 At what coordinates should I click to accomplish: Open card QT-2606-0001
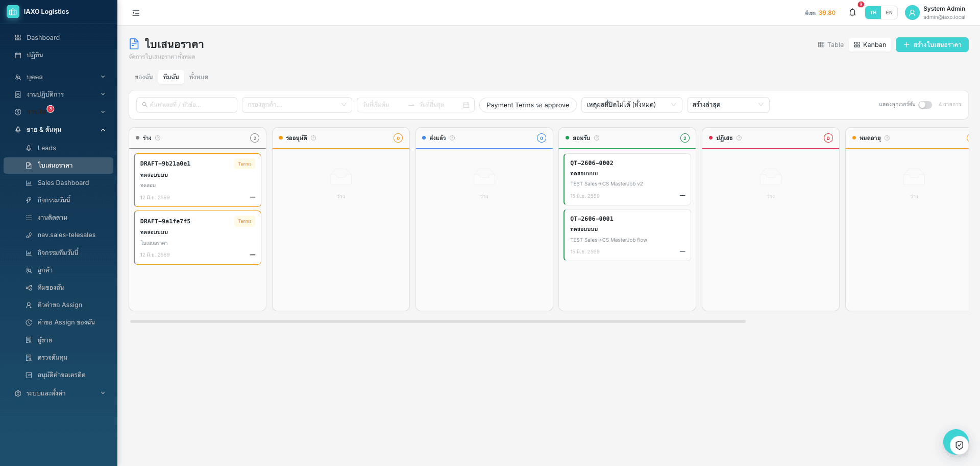coord(627,235)
